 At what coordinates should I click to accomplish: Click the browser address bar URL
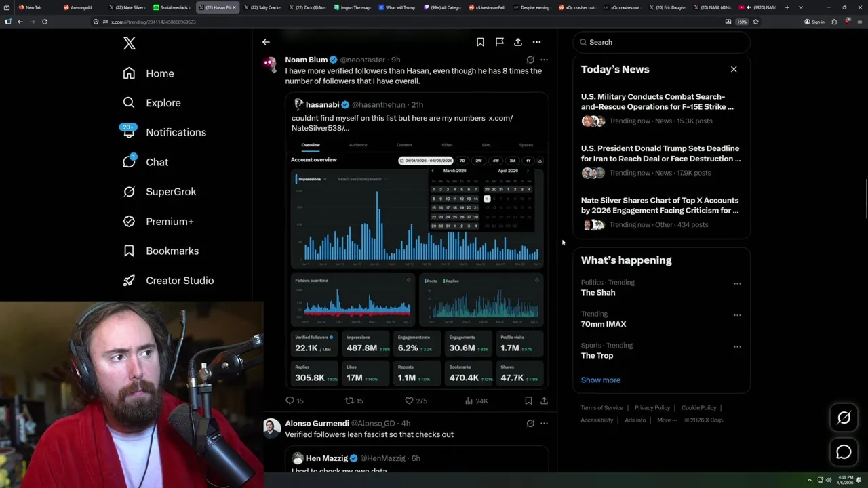tap(153, 22)
